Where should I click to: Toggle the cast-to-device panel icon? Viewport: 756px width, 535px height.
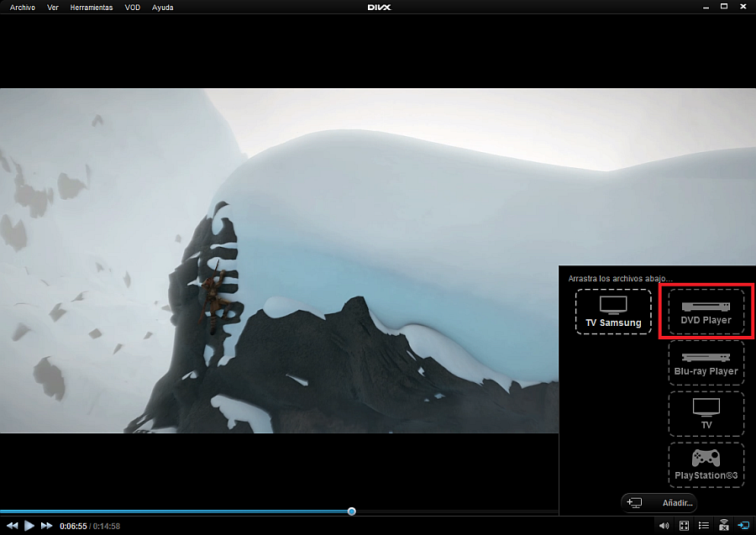click(743, 525)
